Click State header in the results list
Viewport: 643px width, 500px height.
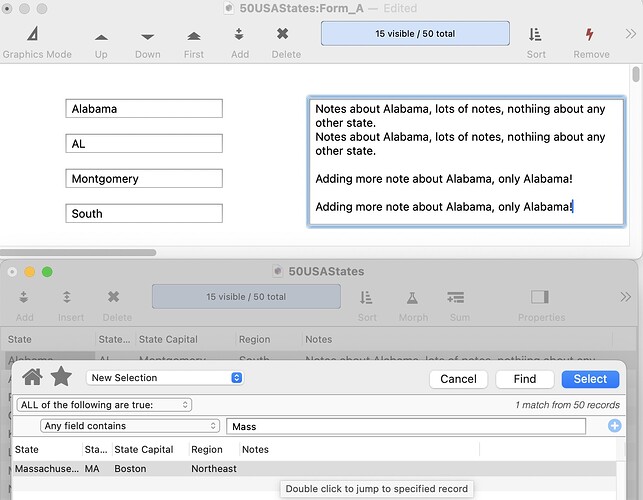pyautogui.click(x=27, y=450)
